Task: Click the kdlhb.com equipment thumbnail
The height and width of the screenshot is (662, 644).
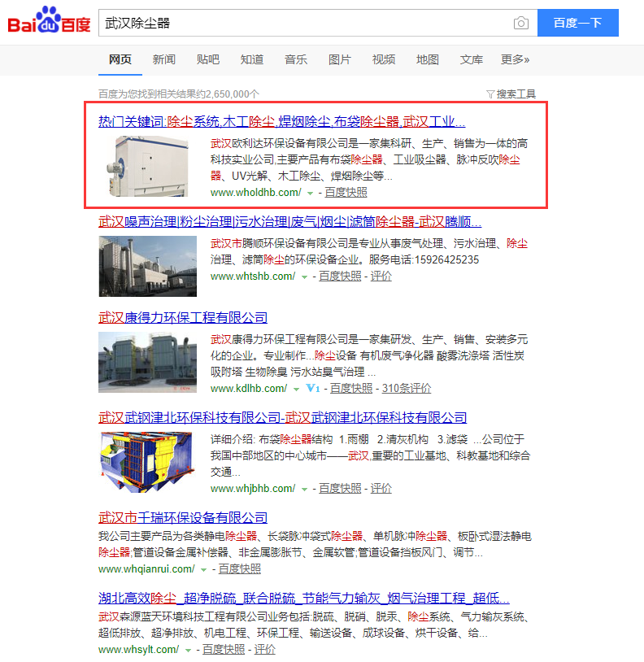Action: [x=148, y=362]
